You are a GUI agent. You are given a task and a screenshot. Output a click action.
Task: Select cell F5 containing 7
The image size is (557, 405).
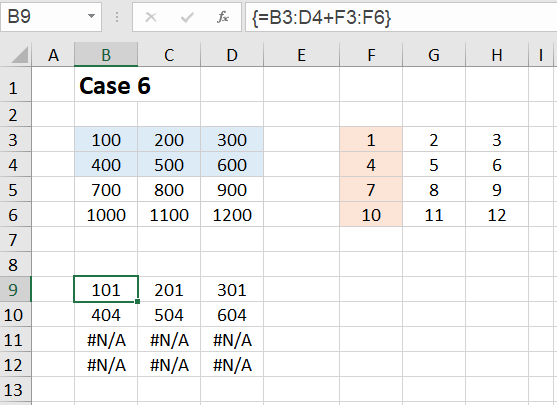click(x=371, y=190)
